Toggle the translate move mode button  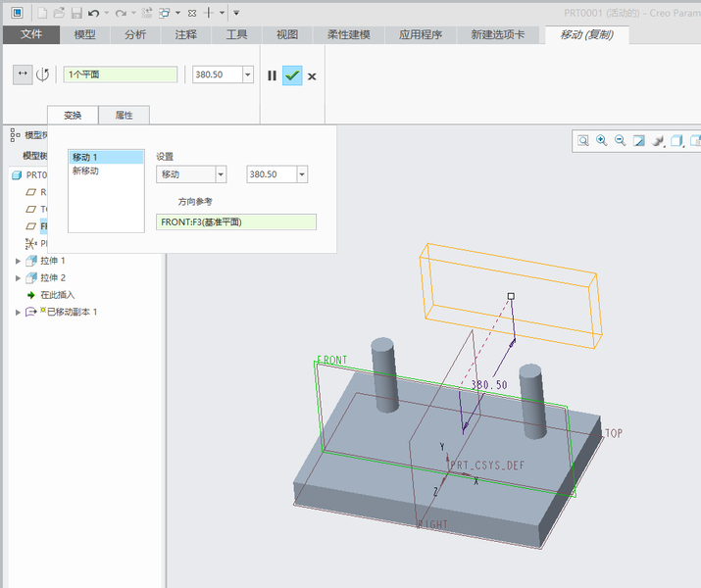(x=23, y=74)
